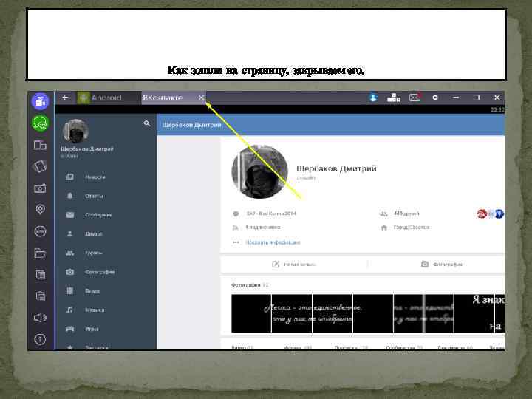
Task: Open Группы in the VK menu
Action: click(x=106, y=253)
